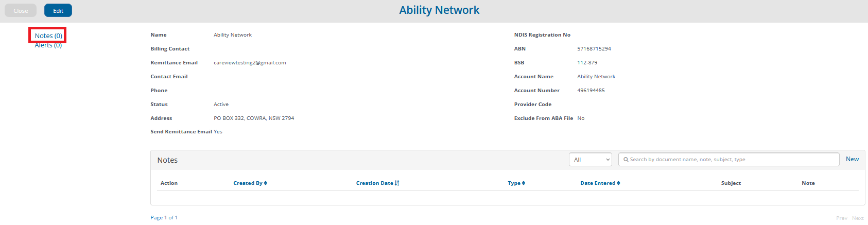
Task: Click the Subject column header
Action: click(x=731, y=183)
